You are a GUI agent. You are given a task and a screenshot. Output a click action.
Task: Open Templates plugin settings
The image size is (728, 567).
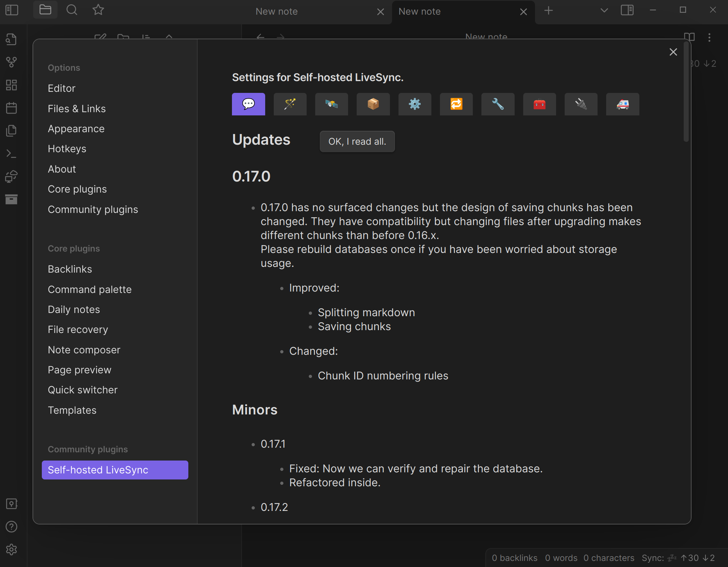[115, 410]
